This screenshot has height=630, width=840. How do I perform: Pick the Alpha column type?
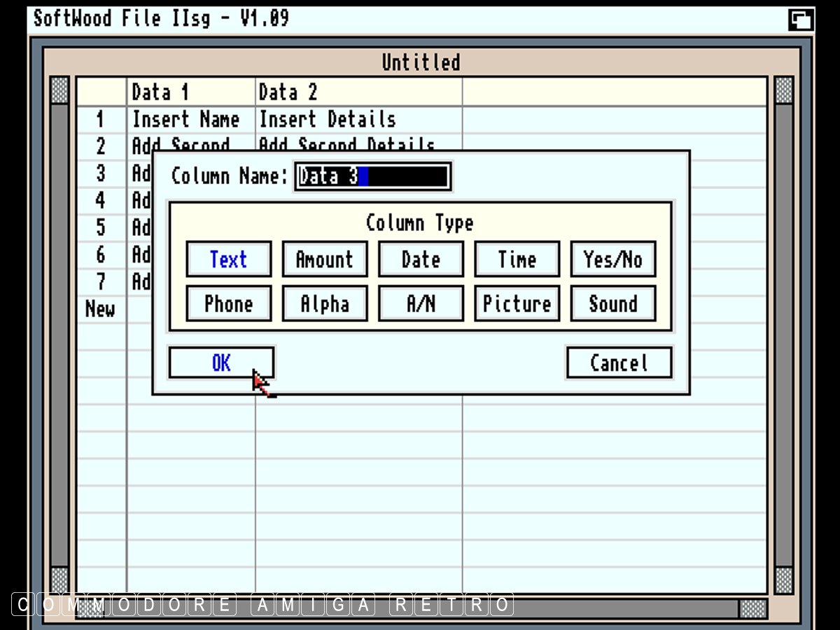pos(325,304)
